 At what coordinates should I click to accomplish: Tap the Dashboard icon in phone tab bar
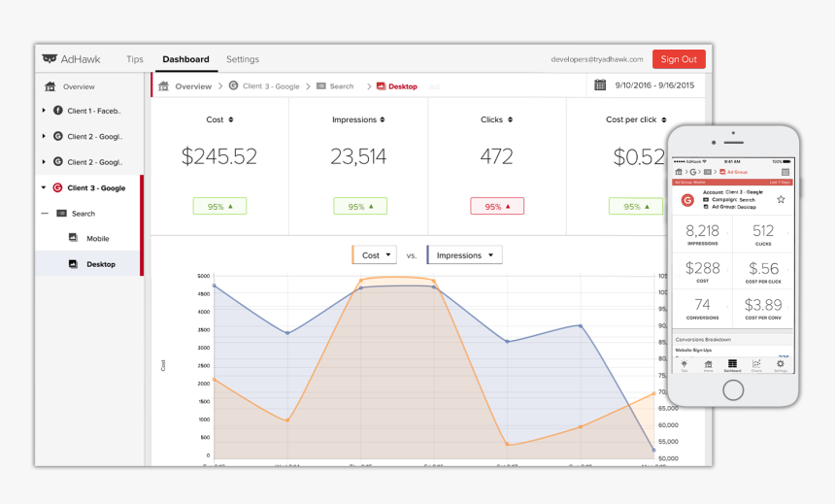tap(733, 364)
